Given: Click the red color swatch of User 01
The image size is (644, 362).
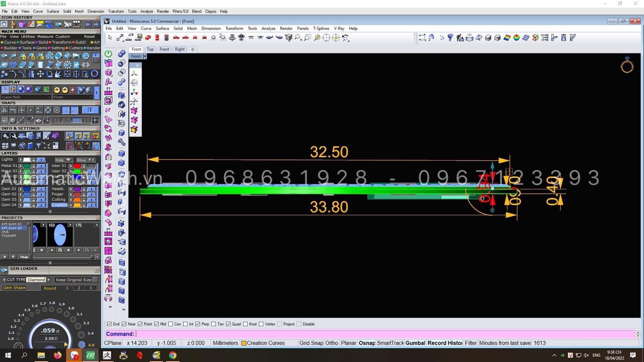Looking at the screenshot, I should [x=77, y=166].
